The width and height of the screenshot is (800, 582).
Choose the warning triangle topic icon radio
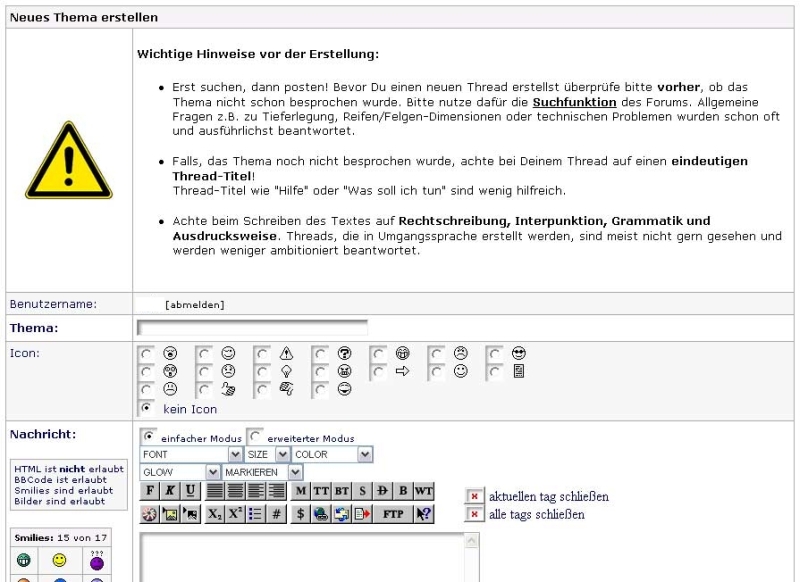click(x=263, y=353)
